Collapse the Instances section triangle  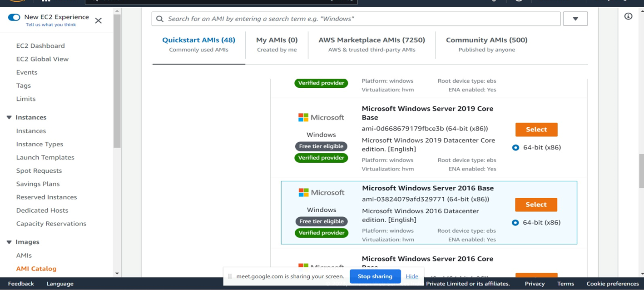coord(9,117)
